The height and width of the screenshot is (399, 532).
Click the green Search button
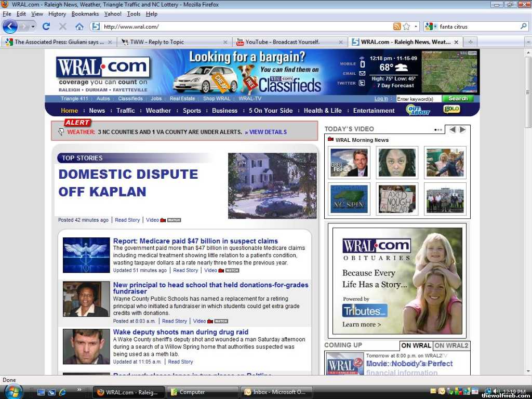(458, 99)
